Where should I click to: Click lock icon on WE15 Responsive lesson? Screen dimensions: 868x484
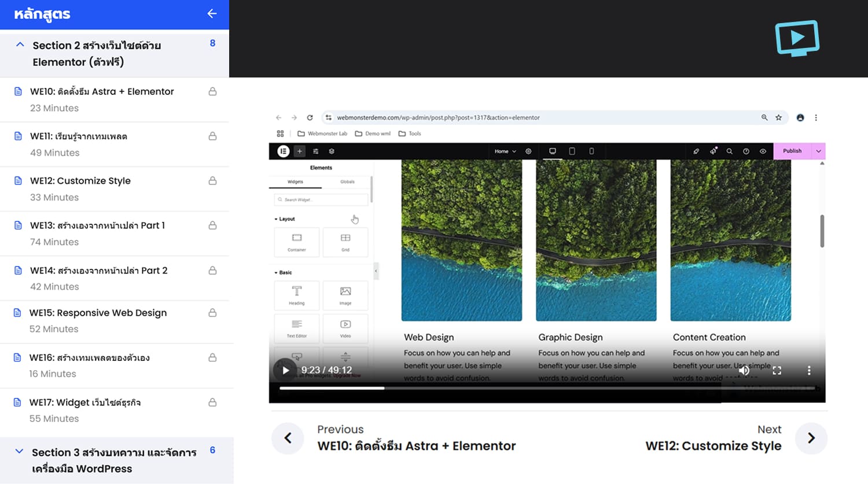(x=212, y=312)
